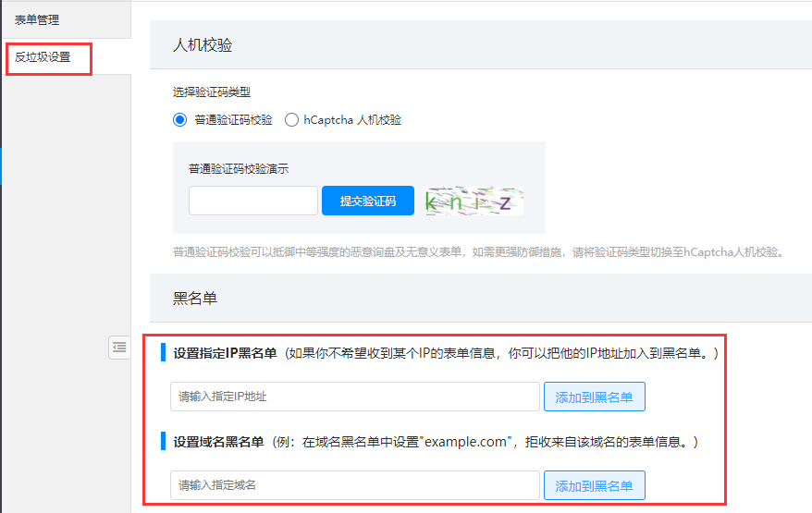Collapse the sidebar with the fold icon

coord(119,348)
